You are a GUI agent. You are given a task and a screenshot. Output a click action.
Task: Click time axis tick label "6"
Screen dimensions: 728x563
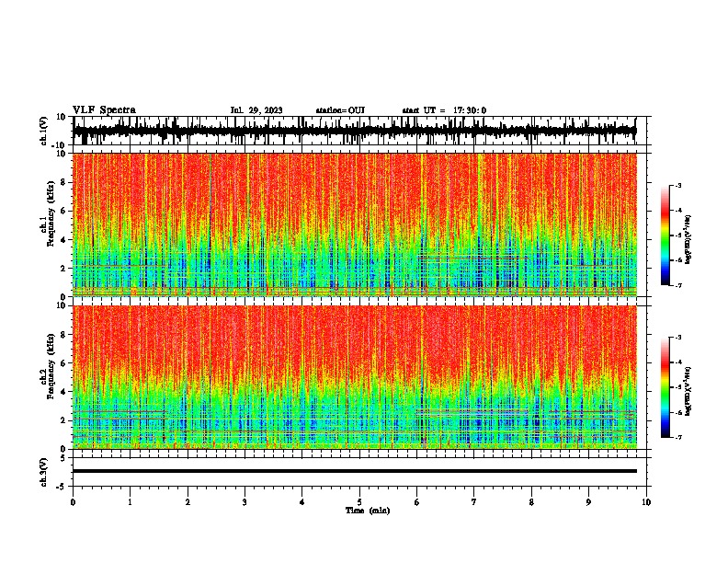[x=417, y=502]
